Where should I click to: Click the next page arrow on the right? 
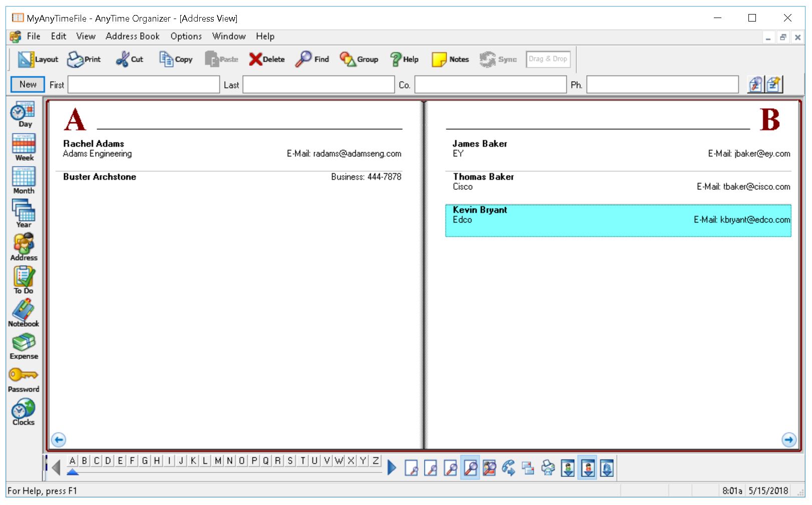click(x=788, y=439)
